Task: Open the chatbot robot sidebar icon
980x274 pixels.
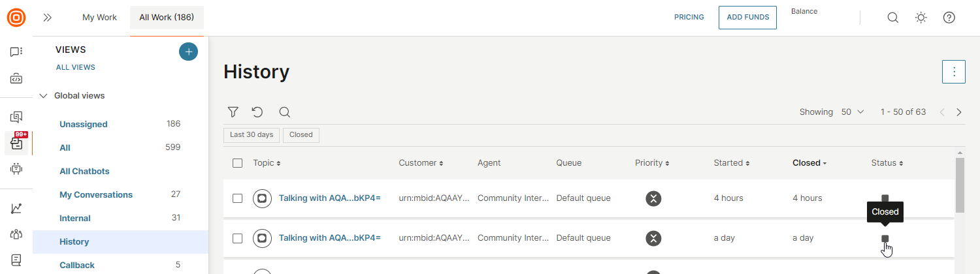Action: tap(16, 168)
